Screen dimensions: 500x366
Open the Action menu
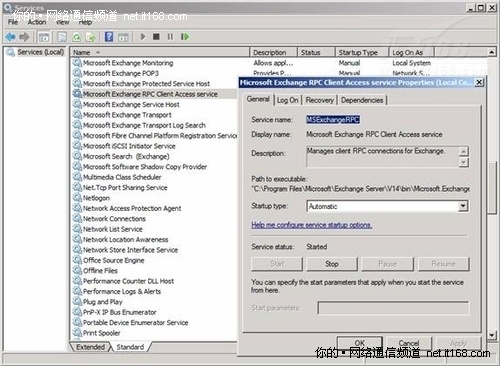[37, 22]
